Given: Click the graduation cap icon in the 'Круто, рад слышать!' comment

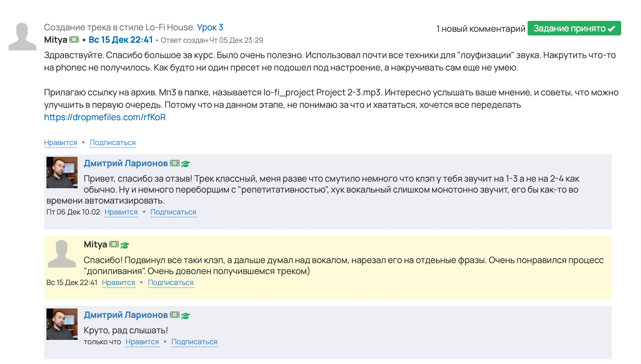Looking at the screenshot, I should (x=185, y=315).
